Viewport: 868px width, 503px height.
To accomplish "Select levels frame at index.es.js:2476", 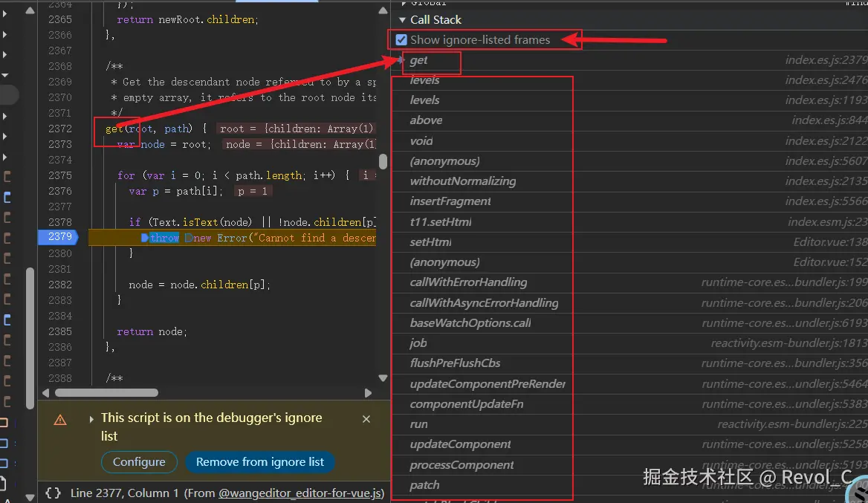I will [629, 80].
